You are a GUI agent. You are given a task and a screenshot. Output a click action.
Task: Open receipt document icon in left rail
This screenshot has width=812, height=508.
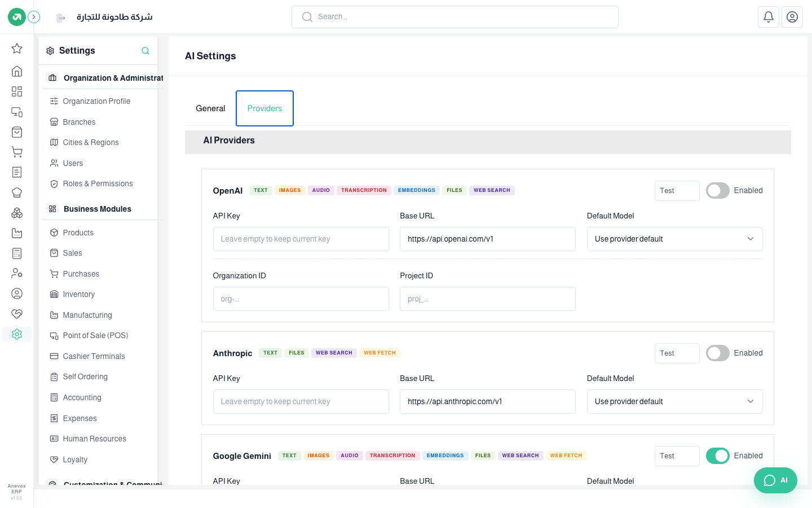pos(17,172)
